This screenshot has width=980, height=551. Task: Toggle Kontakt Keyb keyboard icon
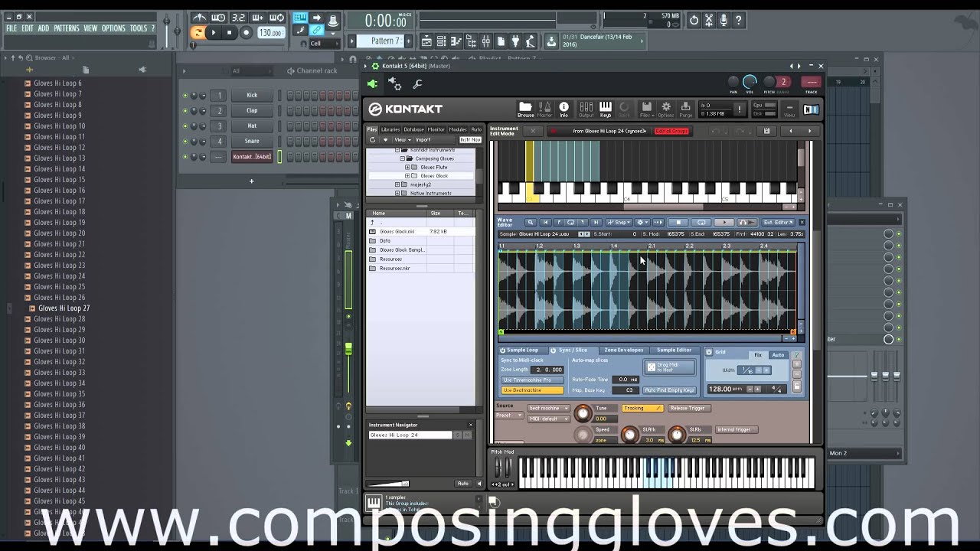[x=605, y=108]
